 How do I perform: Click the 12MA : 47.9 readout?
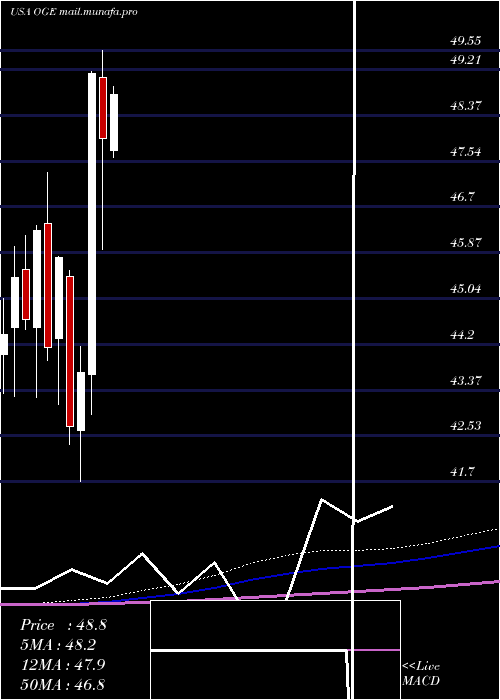click(x=63, y=665)
